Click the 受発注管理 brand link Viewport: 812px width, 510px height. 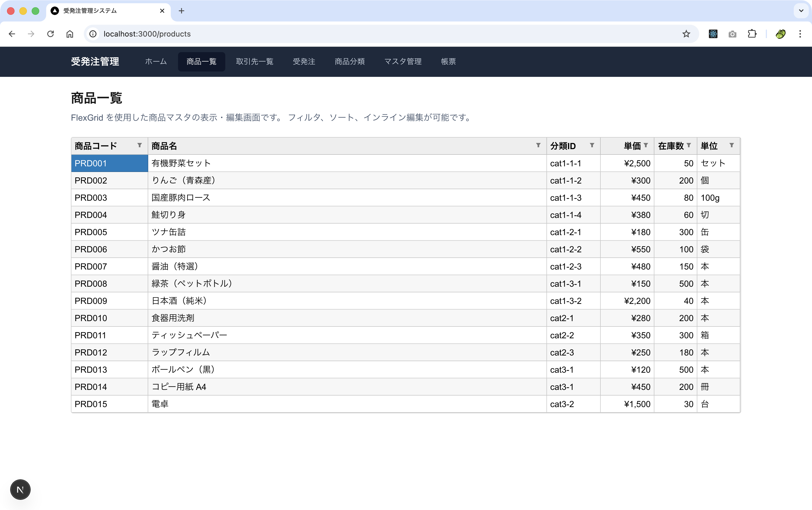pyautogui.click(x=95, y=61)
